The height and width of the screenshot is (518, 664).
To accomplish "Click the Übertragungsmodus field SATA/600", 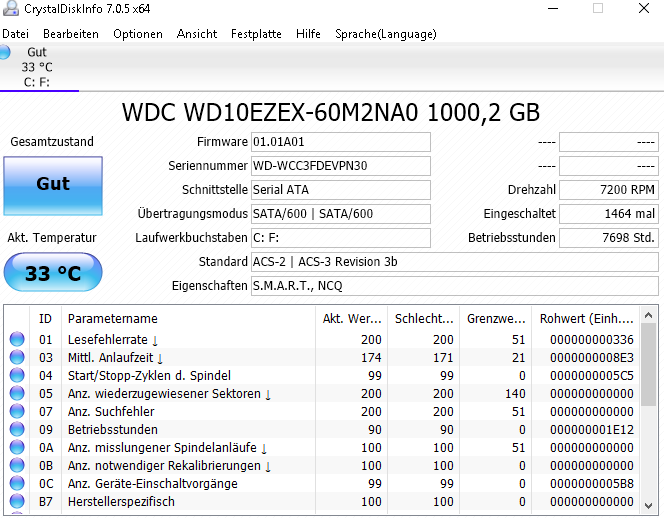I will coord(341,214).
